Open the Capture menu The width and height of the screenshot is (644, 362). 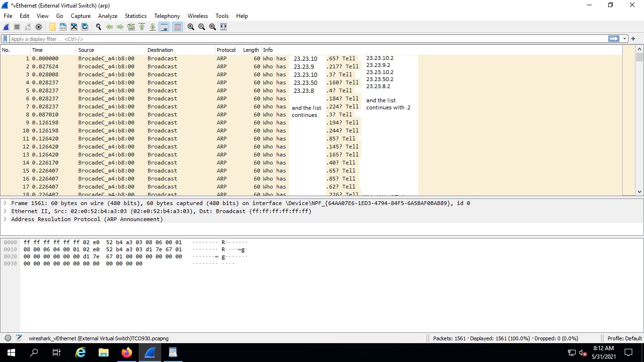(81, 16)
